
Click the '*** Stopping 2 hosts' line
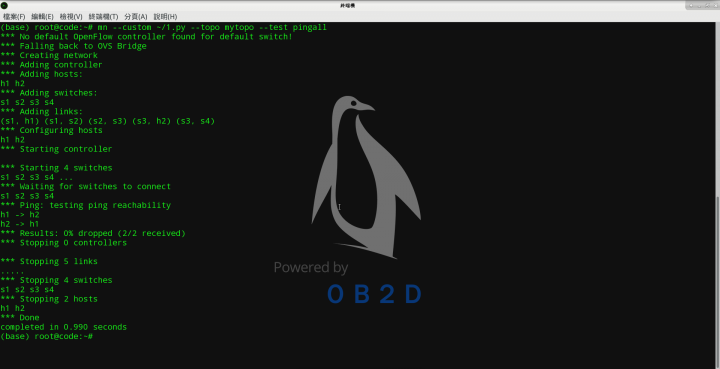(x=49, y=299)
